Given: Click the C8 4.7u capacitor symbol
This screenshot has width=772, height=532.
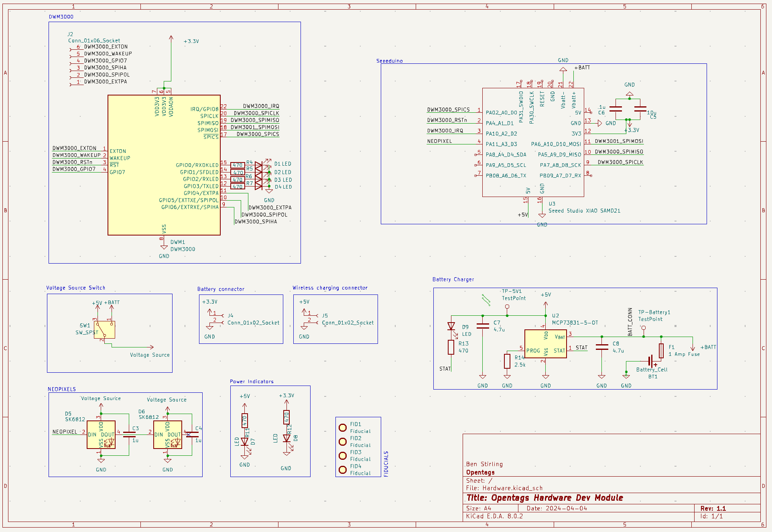Looking at the screenshot, I should tap(601, 347).
